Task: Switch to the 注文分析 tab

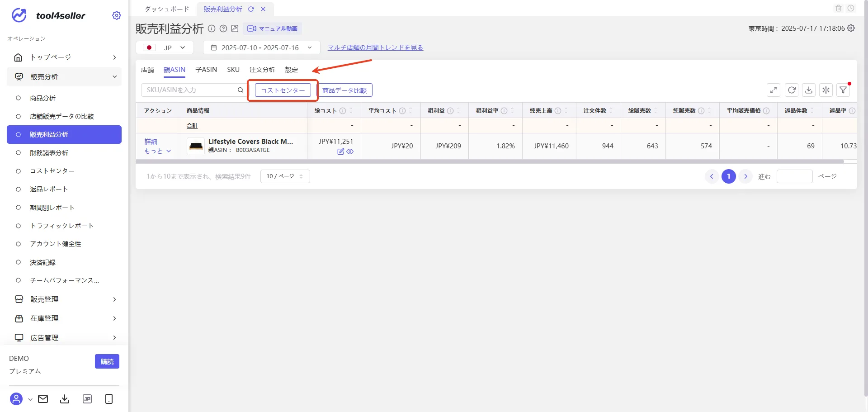Action: 262,70
